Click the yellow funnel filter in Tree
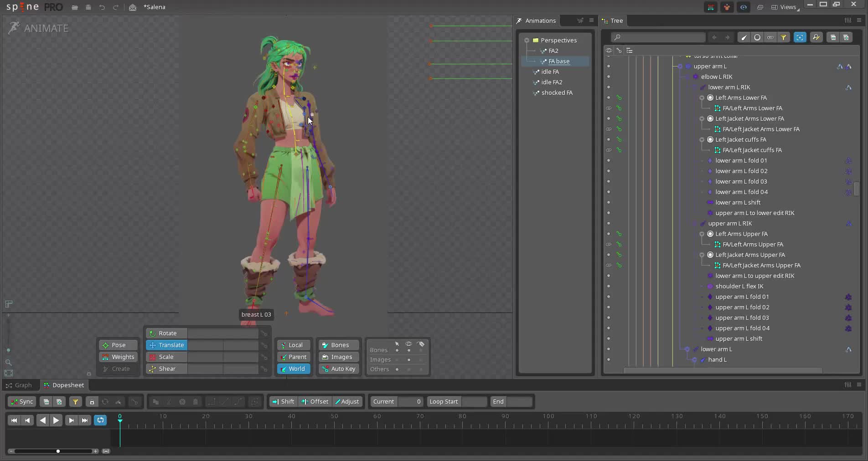The image size is (868, 461). (784, 37)
